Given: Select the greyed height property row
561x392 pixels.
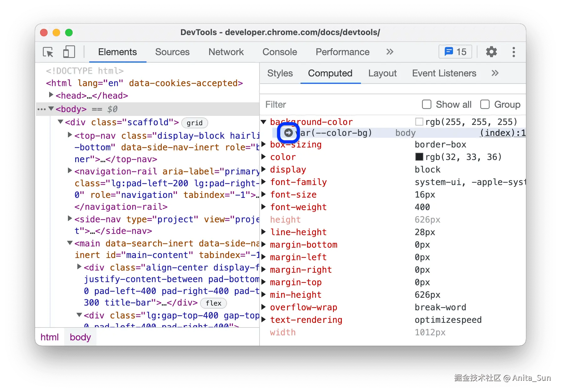Looking at the screenshot, I should [393, 219].
